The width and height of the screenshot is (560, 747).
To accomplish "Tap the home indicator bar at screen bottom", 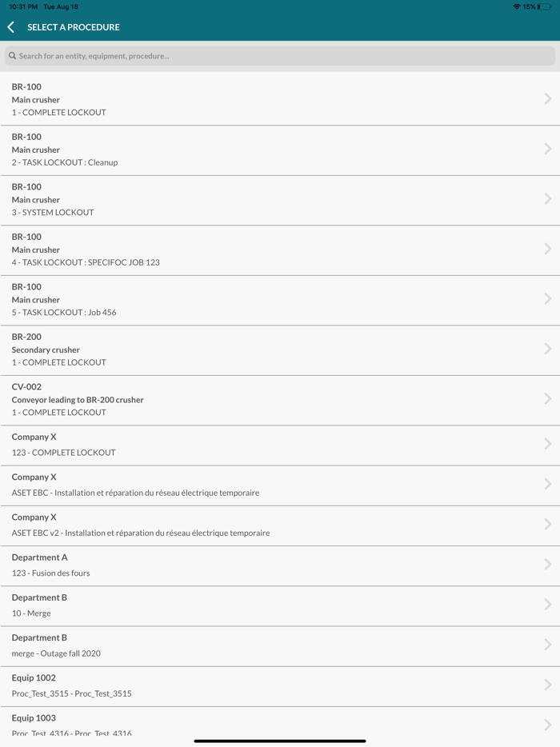I will coord(280,741).
